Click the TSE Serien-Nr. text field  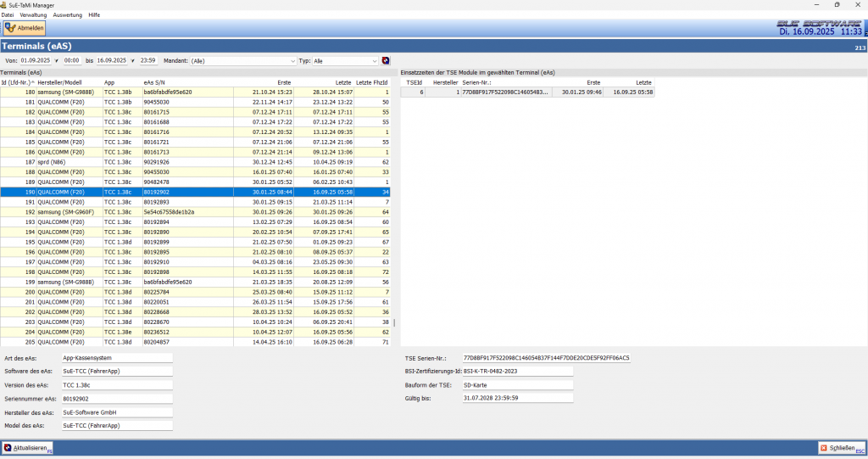(546, 358)
